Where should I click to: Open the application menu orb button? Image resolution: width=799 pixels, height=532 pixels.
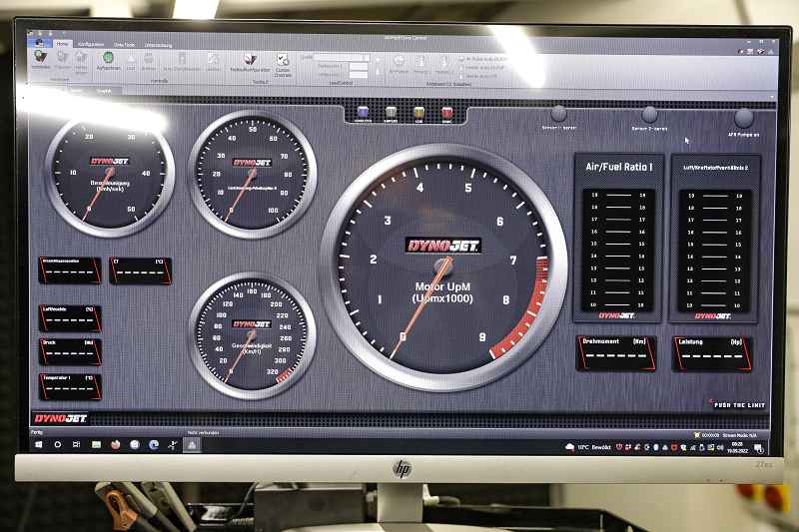click(39, 43)
